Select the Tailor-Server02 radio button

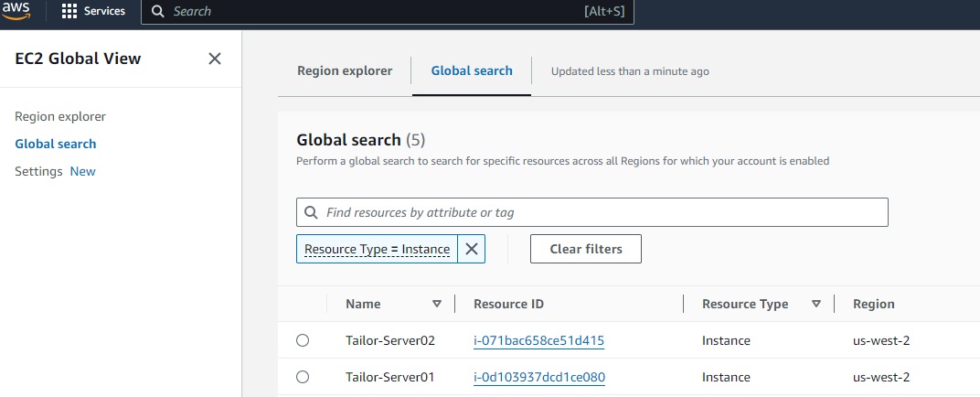[303, 340]
